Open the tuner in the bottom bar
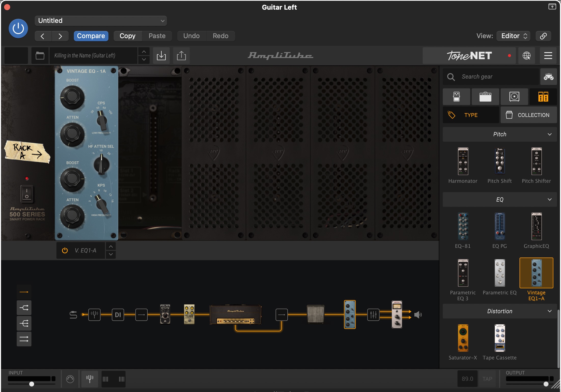Image resolution: width=561 pixels, height=392 pixels. pyautogui.click(x=90, y=379)
